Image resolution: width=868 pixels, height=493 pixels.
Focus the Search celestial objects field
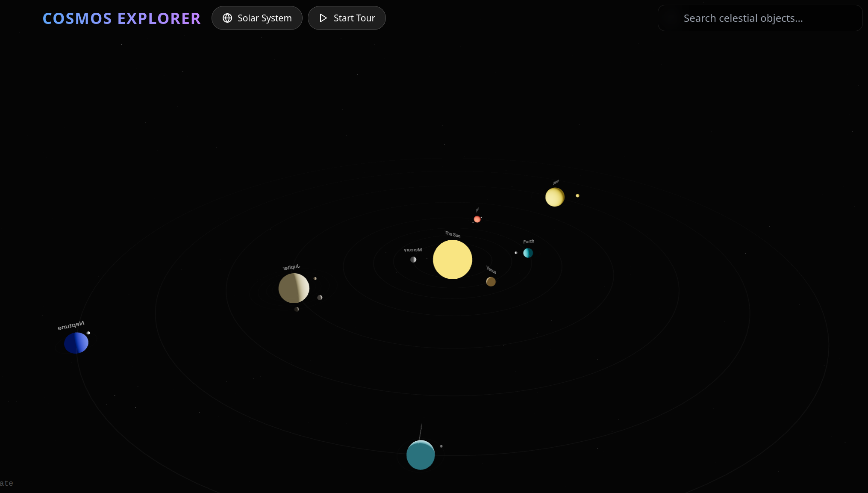pyautogui.click(x=760, y=18)
